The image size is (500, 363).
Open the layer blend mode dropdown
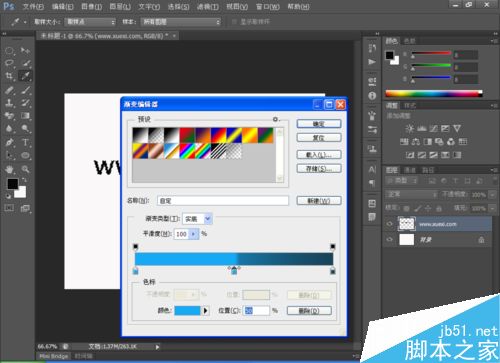tap(412, 194)
